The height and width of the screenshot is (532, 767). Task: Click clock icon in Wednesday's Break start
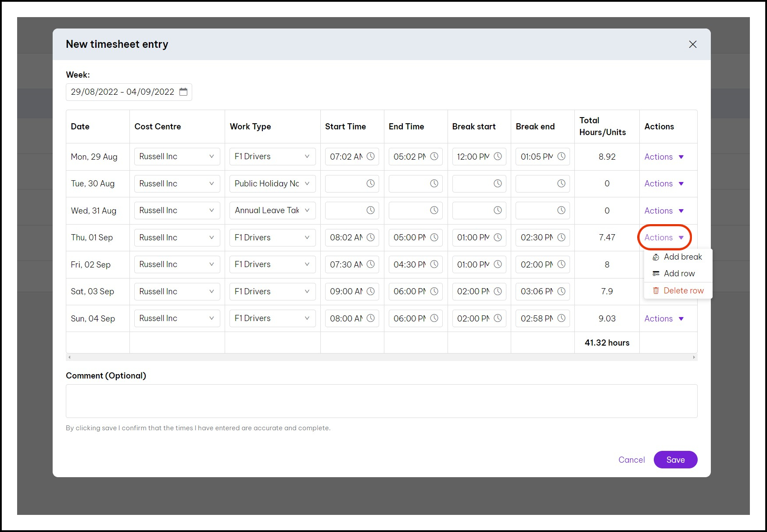click(498, 211)
